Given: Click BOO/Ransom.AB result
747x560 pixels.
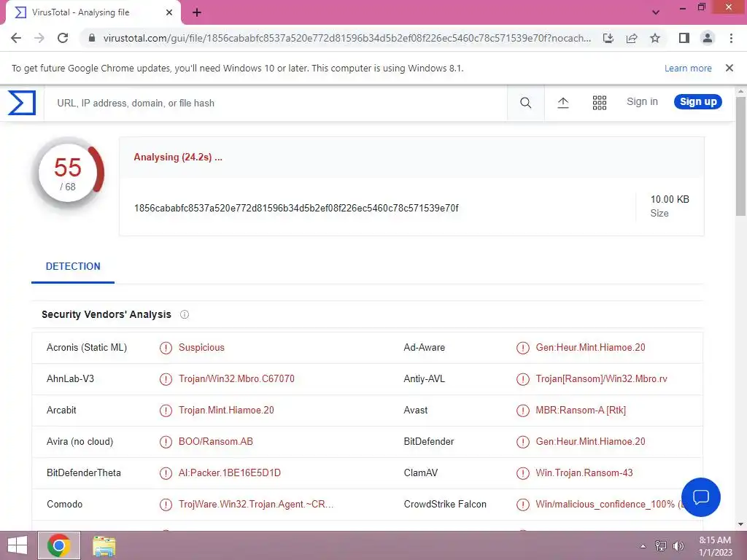Looking at the screenshot, I should (x=215, y=442).
